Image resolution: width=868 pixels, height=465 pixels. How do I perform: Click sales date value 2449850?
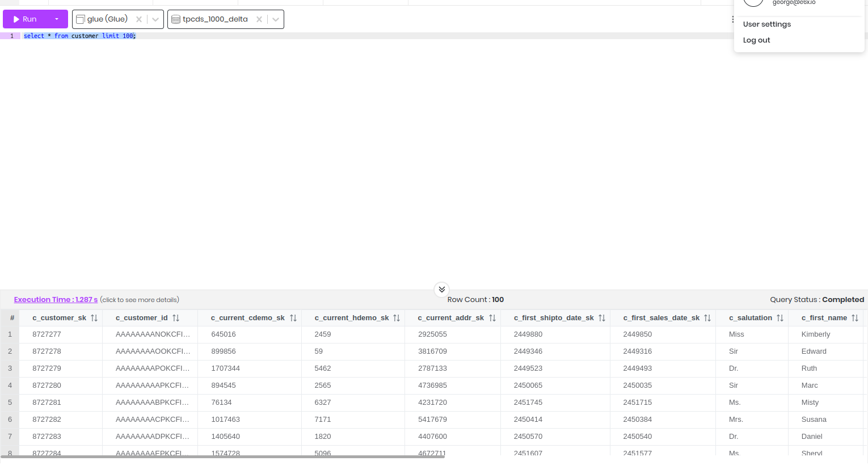tap(638, 334)
